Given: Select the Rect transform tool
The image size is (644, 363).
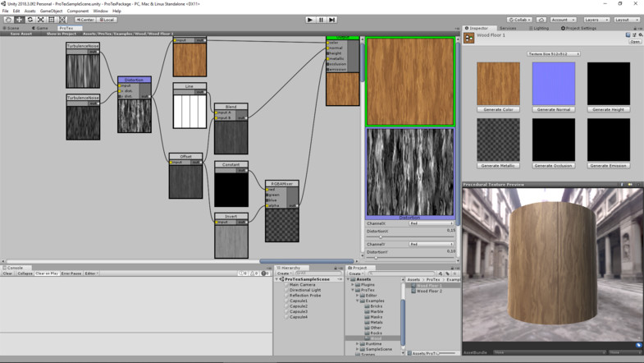Looking at the screenshot, I should 52,20.
